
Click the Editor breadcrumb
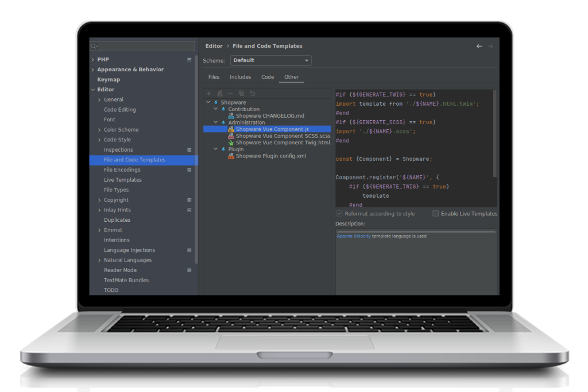[214, 46]
